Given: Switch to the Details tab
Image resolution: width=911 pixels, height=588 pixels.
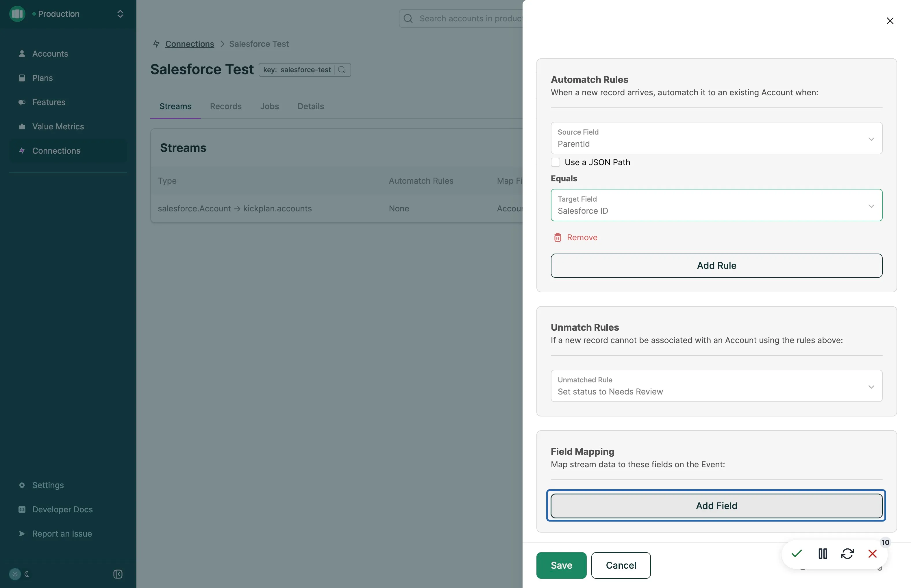Looking at the screenshot, I should point(311,107).
